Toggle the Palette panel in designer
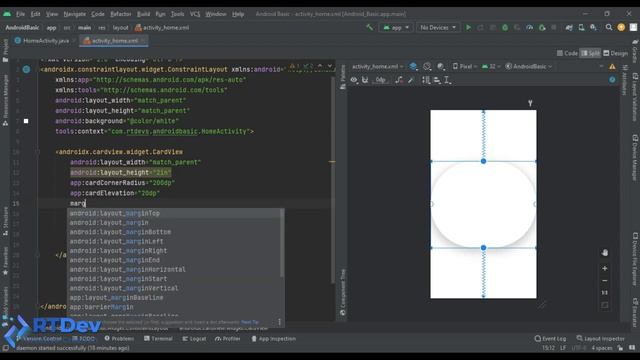This screenshot has width=640, height=360. click(342, 77)
